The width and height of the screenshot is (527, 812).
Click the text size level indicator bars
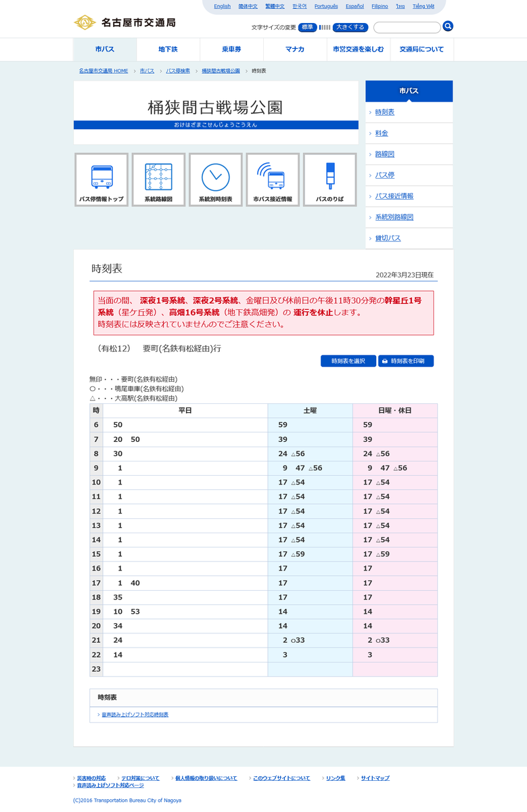[x=325, y=28]
